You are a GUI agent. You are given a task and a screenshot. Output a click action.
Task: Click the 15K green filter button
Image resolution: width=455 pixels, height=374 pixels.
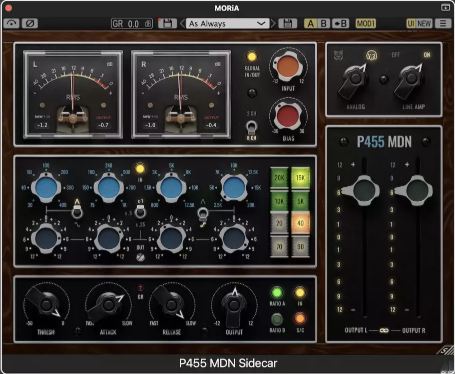(x=300, y=178)
